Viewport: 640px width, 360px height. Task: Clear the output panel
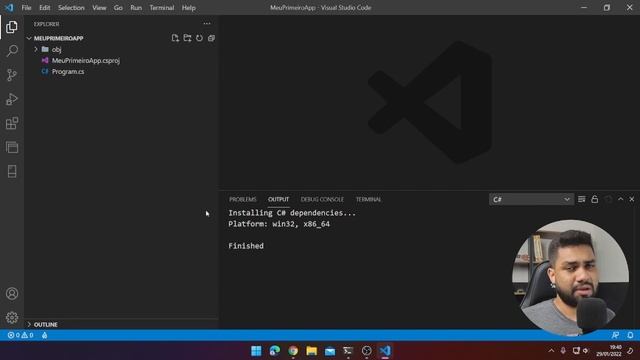582,199
